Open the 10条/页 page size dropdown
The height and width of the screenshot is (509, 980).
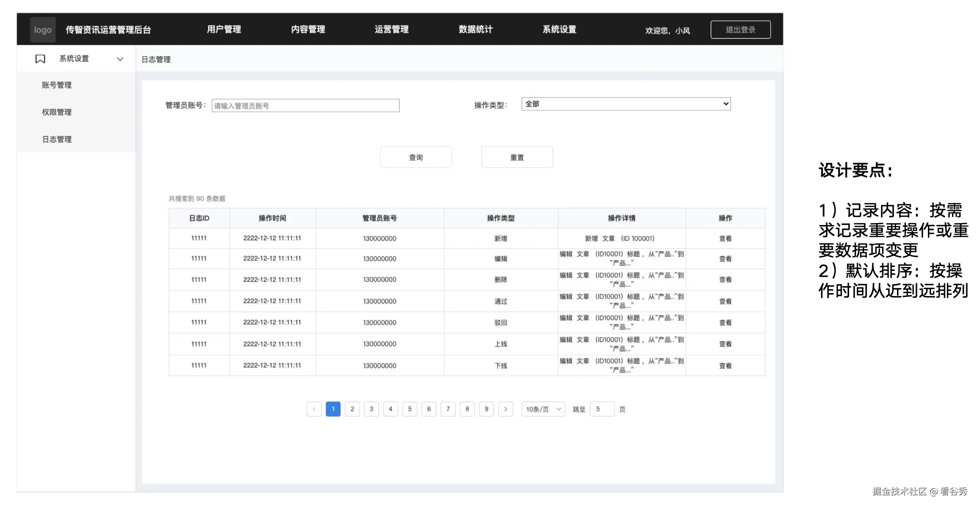(x=543, y=409)
